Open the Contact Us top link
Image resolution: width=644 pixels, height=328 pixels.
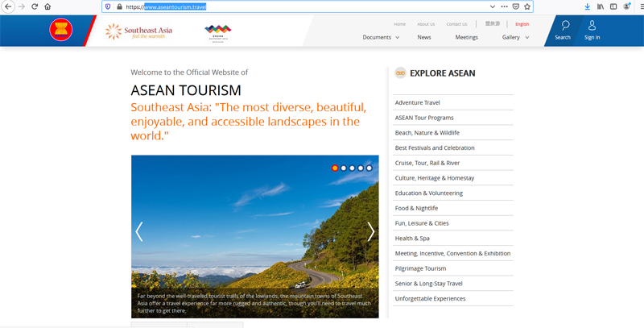[456, 24]
